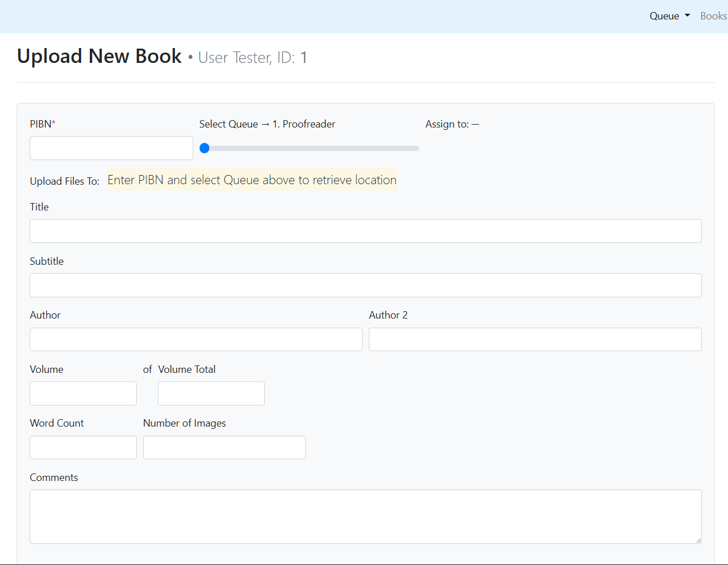Image resolution: width=728 pixels, height=565 pixels.
Task: Click the Assign to label
Action: [x=447, y=124]
